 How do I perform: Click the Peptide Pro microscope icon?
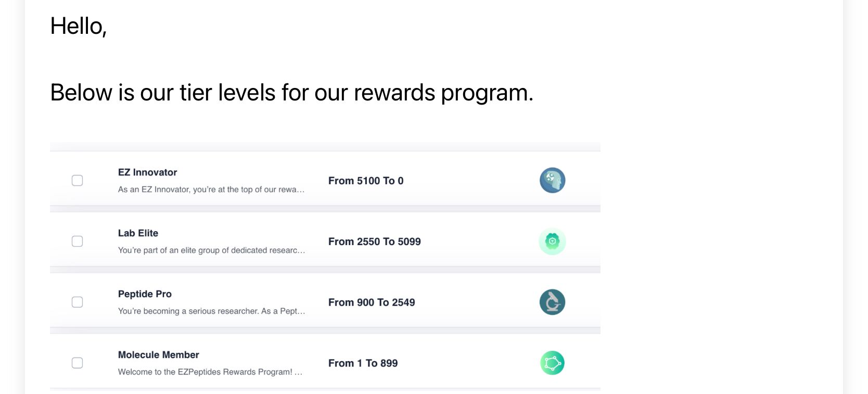(552, 302)
